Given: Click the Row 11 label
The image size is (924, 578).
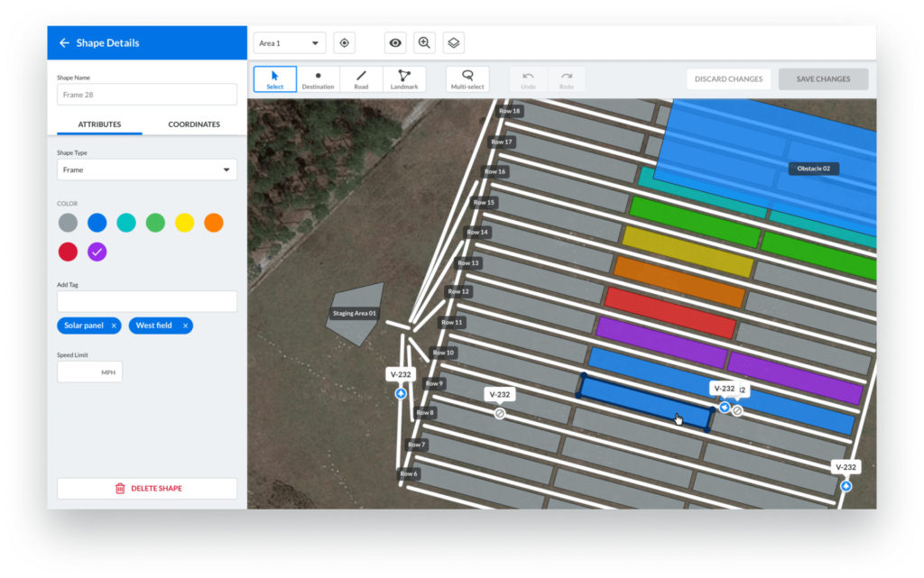Looking at the screenshot, I should tap(452, 323).
